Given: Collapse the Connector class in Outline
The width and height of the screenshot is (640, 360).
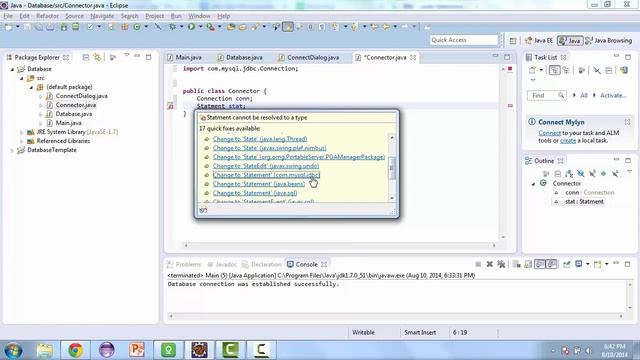Looking at the screenshot, I should 533,184.
